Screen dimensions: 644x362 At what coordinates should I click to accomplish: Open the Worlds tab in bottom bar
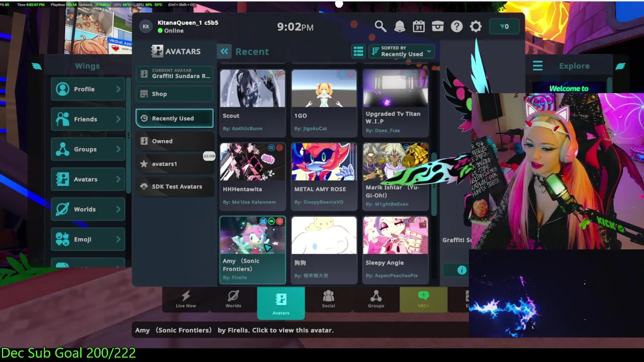click(233, 300)
